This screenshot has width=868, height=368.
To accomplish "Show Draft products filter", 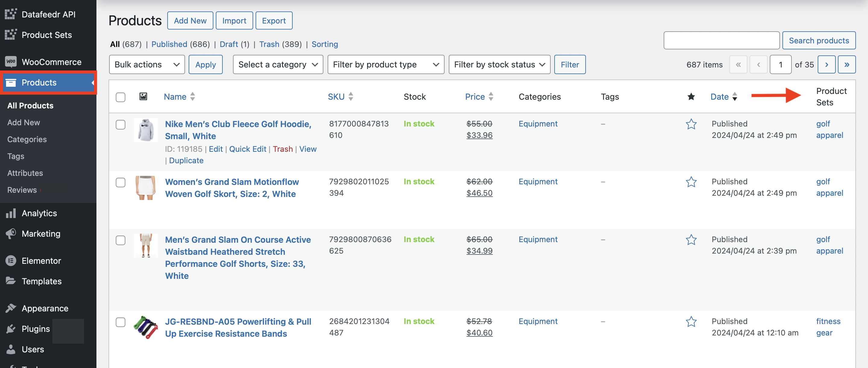I will (x=229, y=44).
